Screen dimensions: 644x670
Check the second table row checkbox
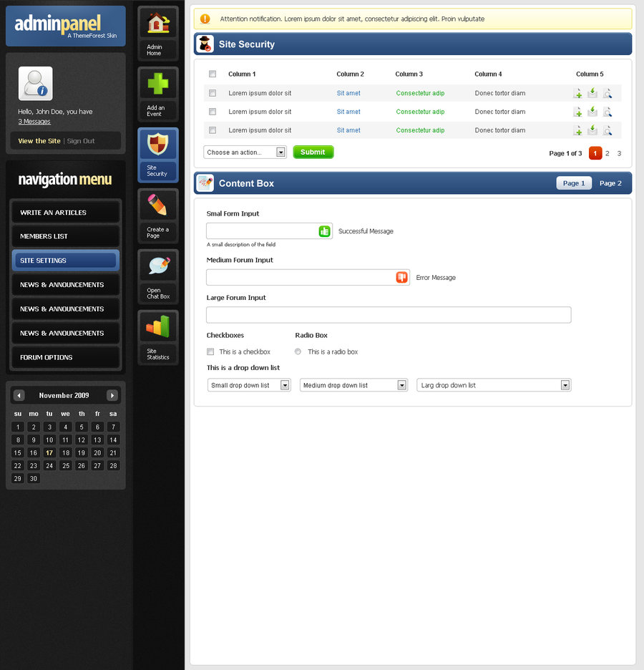(x=213, y=112)
